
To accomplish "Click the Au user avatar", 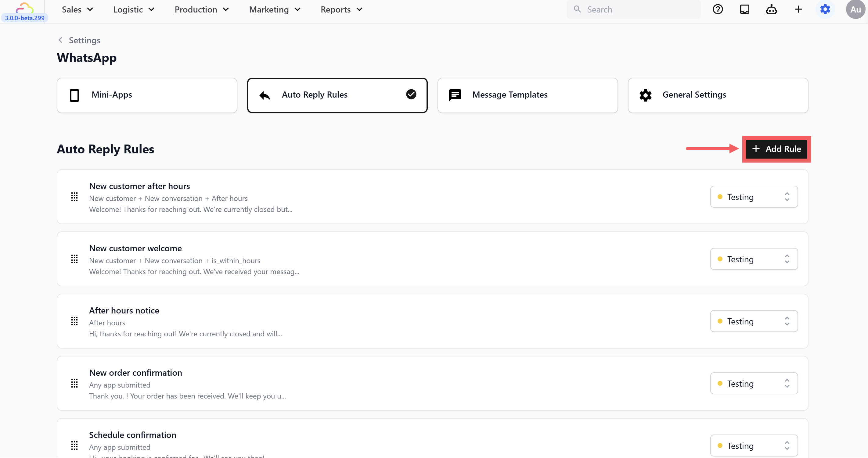I will [855, 9].
